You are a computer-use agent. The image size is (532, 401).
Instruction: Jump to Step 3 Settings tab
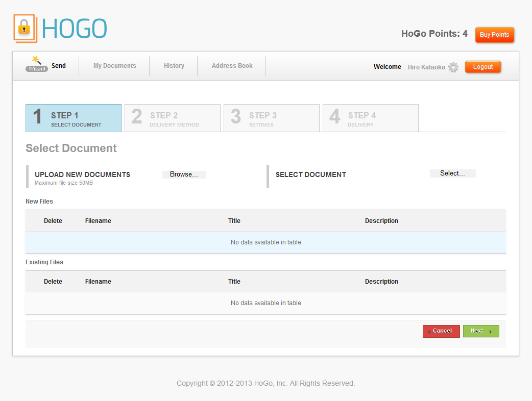[272, 118]
